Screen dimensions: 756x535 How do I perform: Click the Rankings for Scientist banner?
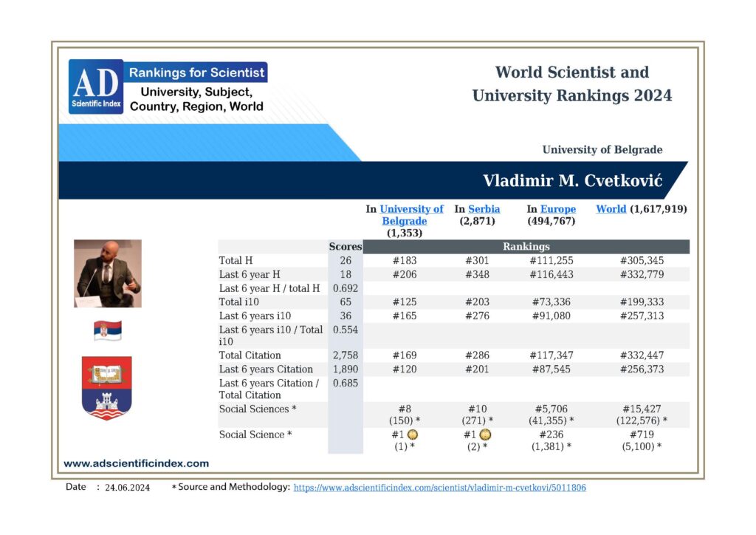pyautogui.click(x=196, y=72)
